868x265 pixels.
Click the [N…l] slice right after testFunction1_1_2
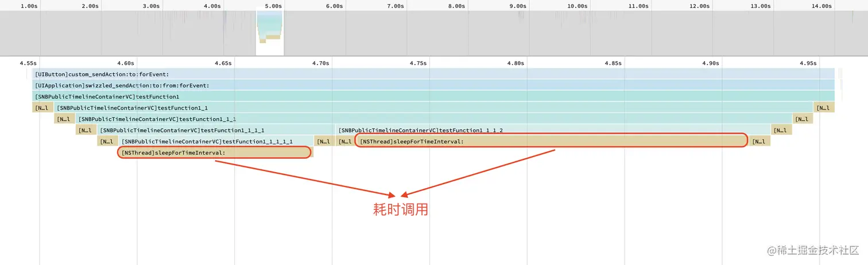tap(781, 130)
